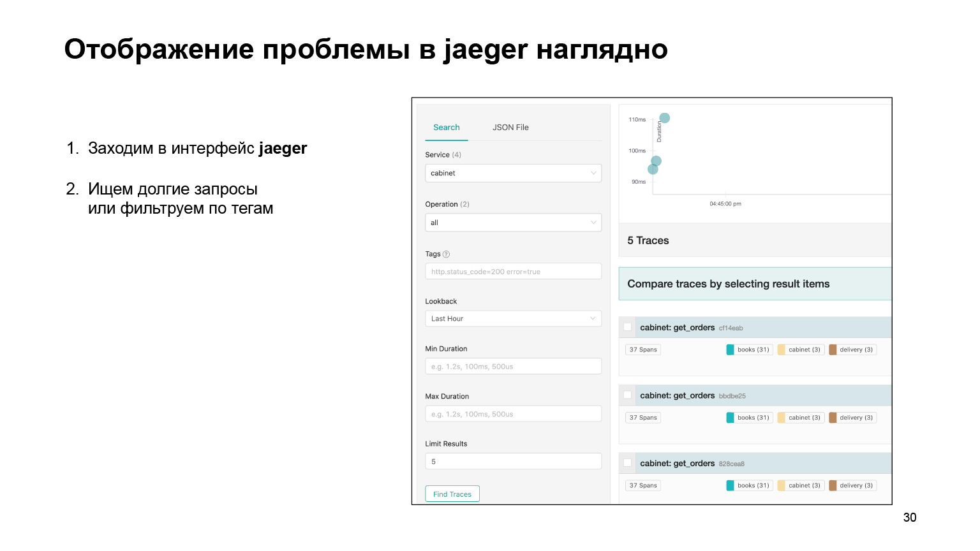Change the Lookback from Last Hour
980x551 pixels.
point(513,318)
